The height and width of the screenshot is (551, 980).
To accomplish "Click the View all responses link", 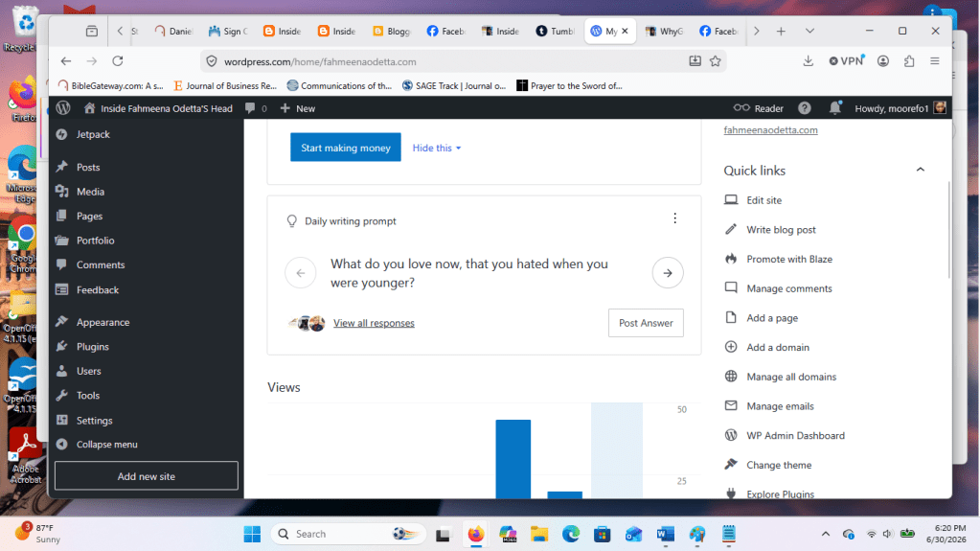I will tap(374, 323).
